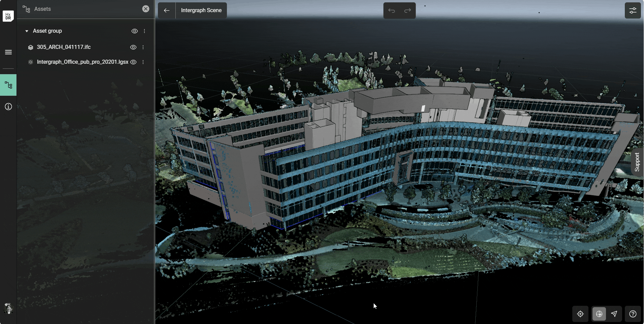Viewport: 644px width, 324px height.
Task: Toggle visibility of the Asset group
Action: click(134, 31)
